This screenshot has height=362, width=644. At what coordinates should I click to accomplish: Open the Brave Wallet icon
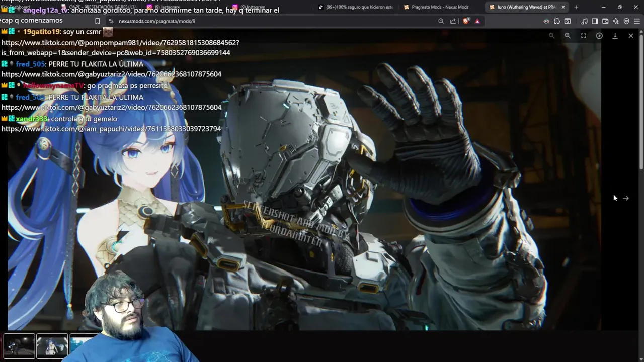[x=605, y=21]
